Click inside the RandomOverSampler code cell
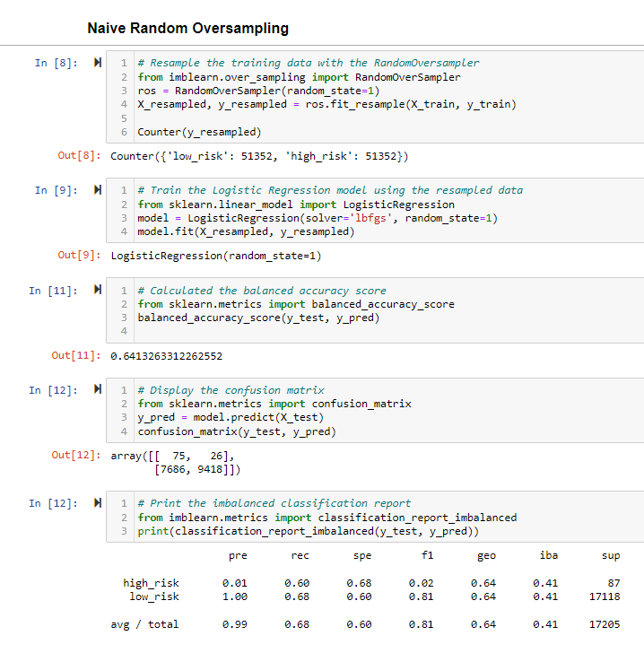This screenshot has height=653, width=644. tap(375, 97)
